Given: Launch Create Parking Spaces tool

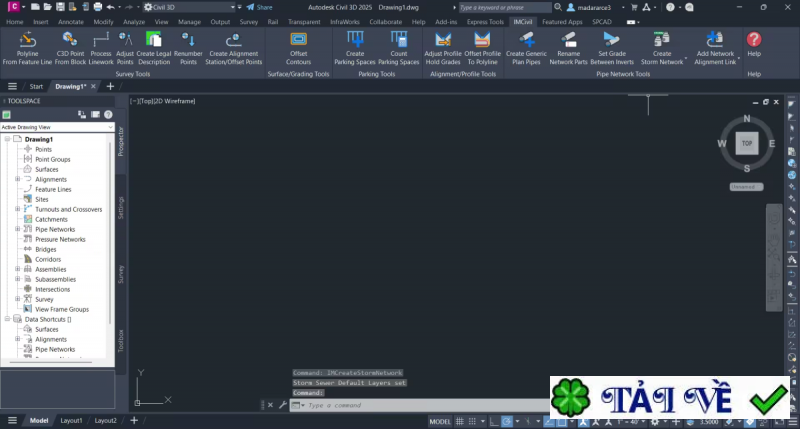Looking at the screenshot, I should pyautogui.click(x=355, y=48).
